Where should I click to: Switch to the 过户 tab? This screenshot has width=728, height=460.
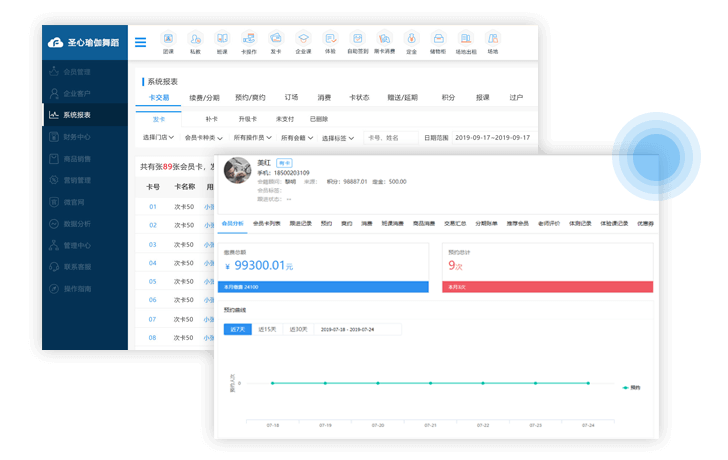516,97
